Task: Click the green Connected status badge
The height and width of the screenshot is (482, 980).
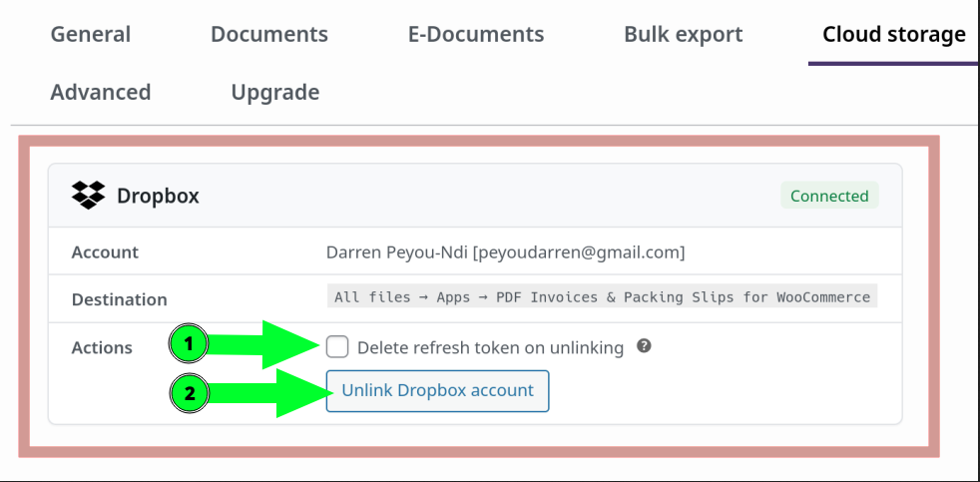Action: click(x=829, y=196)
